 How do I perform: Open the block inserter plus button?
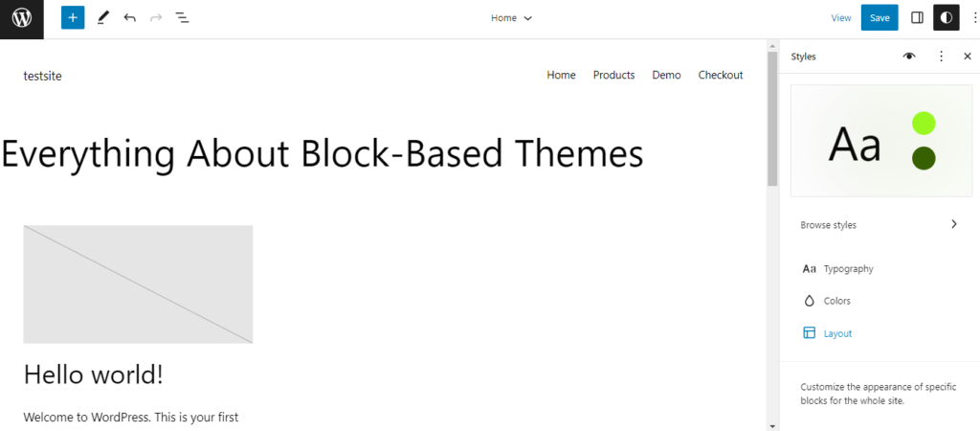click(73, 18)
